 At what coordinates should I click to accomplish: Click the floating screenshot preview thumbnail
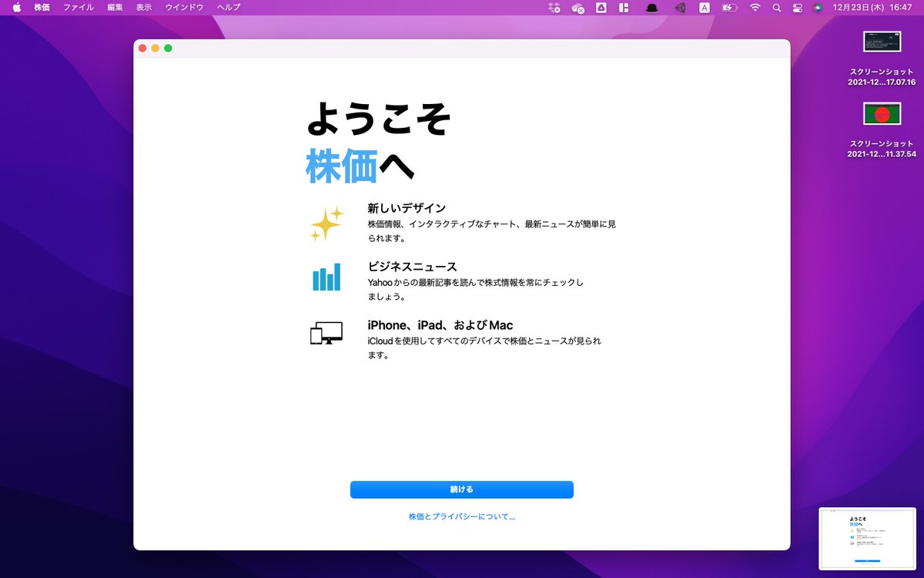point(867,538)
